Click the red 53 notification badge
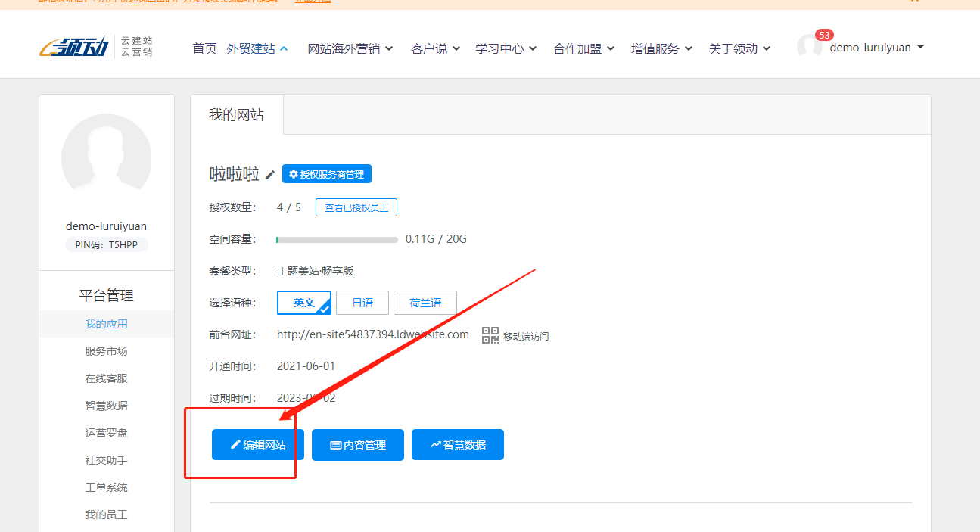980x532 pixels. pos(824,35)
